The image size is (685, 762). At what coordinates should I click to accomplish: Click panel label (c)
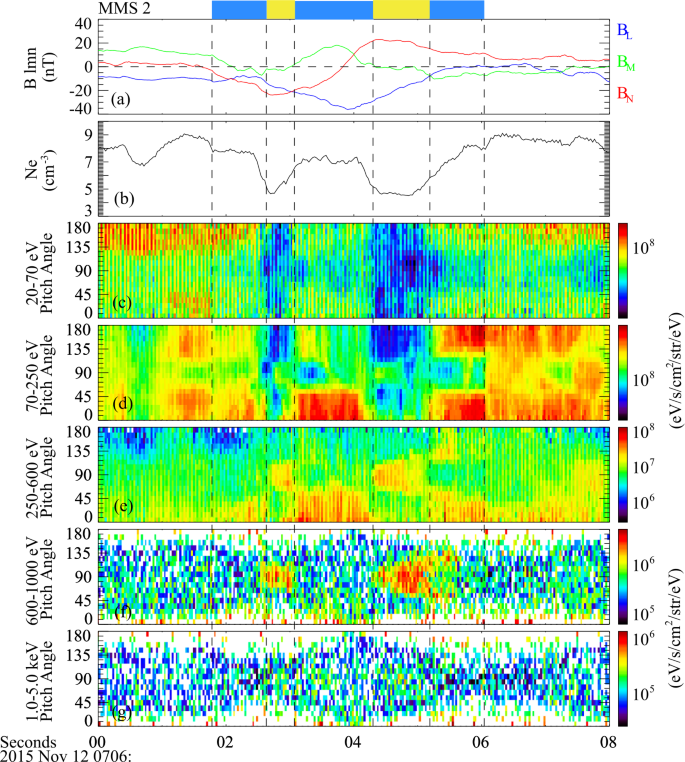[121, 302]
